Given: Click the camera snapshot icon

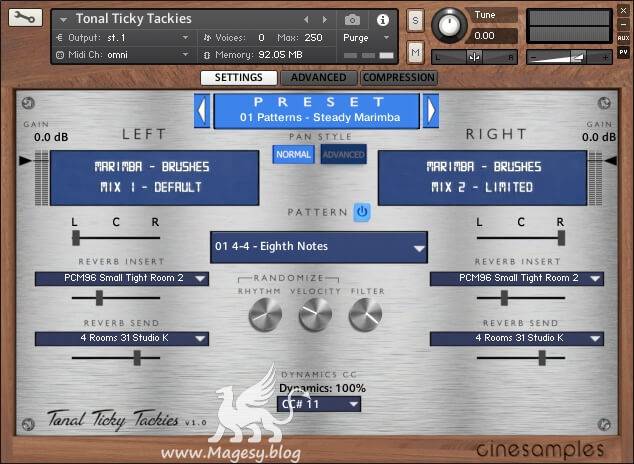Looking at the screenshot, I should click(x=352, y=19).
